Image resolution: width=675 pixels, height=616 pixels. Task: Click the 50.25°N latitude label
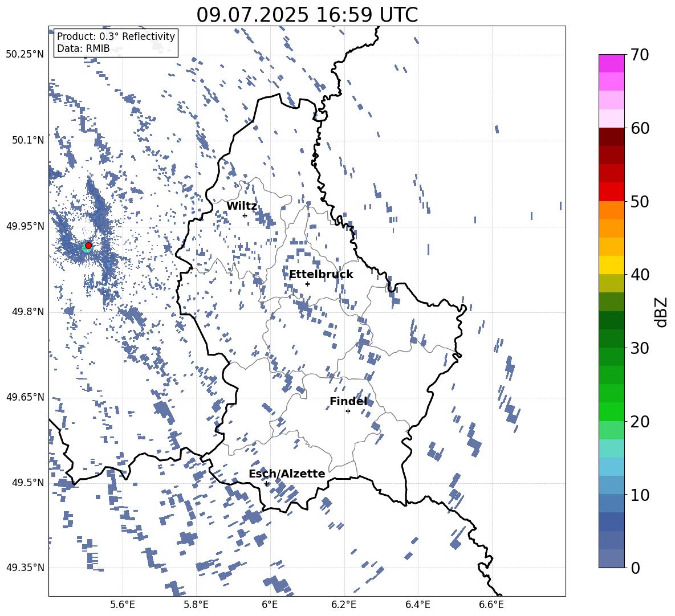pos(25,55)
